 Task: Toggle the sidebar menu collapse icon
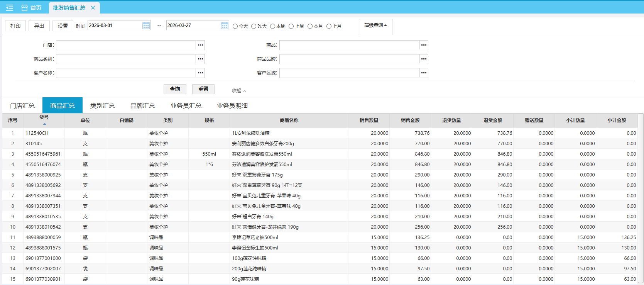click(10, 8)
